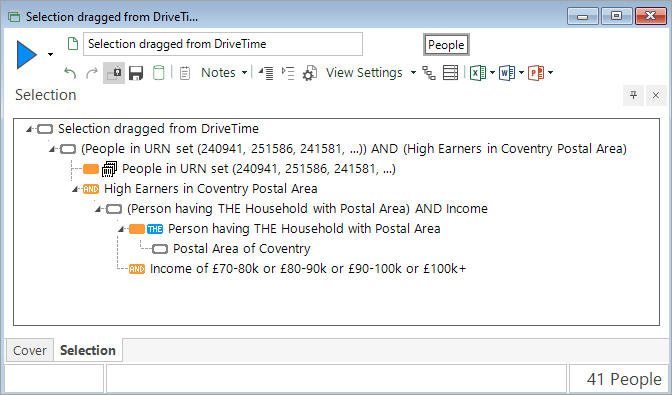Click blue THE icon on Person having row
The width and height of the screenshot is (672, 395).
pos(155,229)
